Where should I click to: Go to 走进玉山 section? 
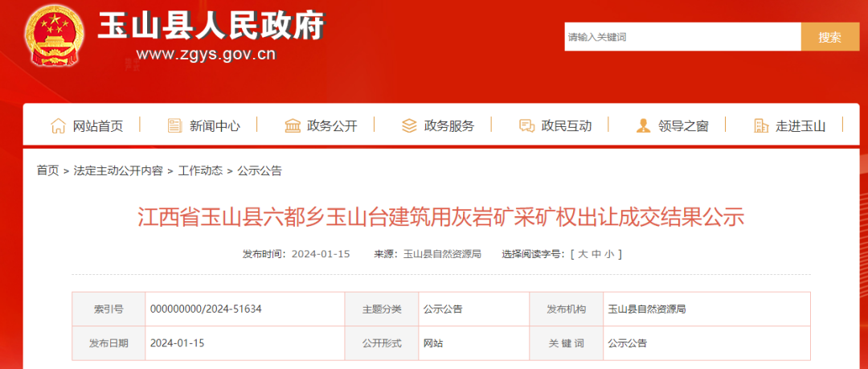click(800, 125)
